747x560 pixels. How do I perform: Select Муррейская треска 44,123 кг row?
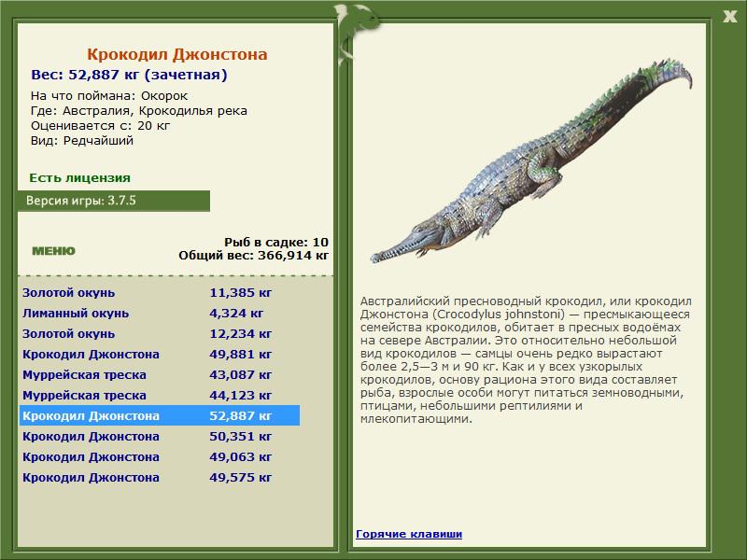160,395
